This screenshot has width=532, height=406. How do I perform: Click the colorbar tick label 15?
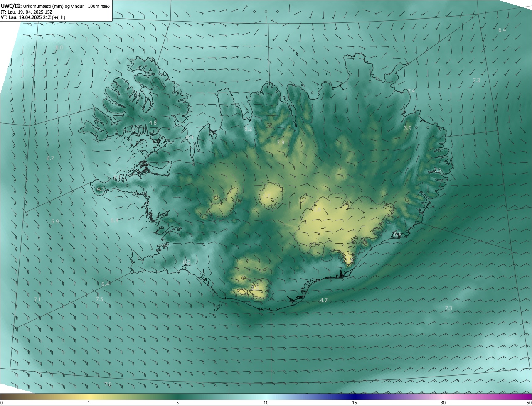click(355, 403)
